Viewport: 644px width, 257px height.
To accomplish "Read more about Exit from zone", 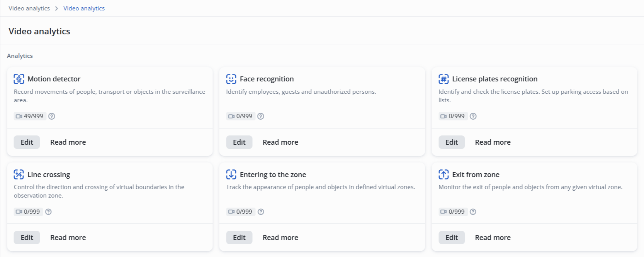I will pos(493,237).
